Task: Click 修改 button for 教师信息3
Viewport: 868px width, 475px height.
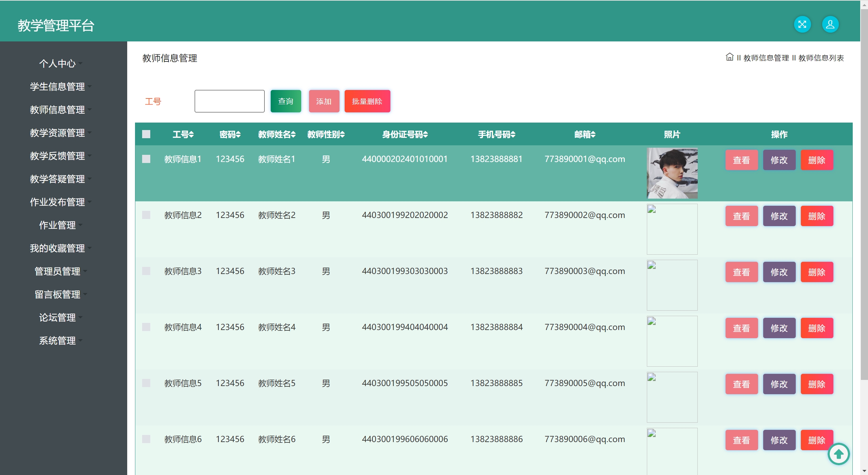Action: point(779,272)
